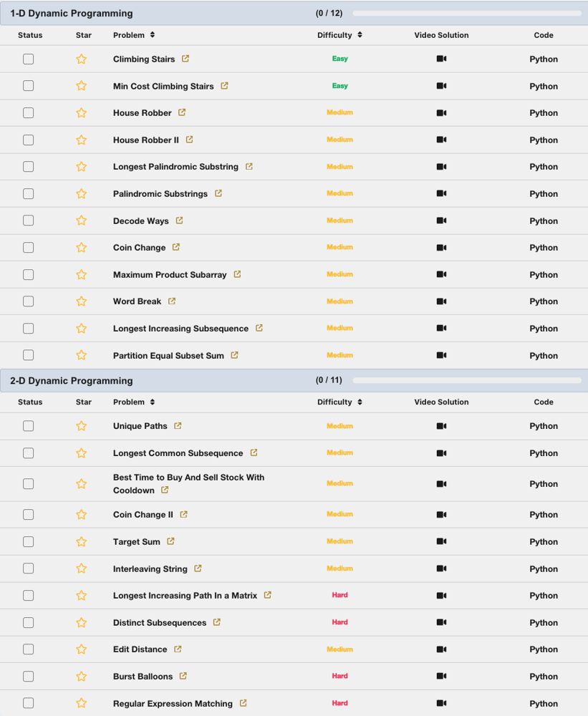The height and width of the screenshot is (716, 588).
Task: Collapse the 2-D Dynamic Programming section header
Action: 72,381
